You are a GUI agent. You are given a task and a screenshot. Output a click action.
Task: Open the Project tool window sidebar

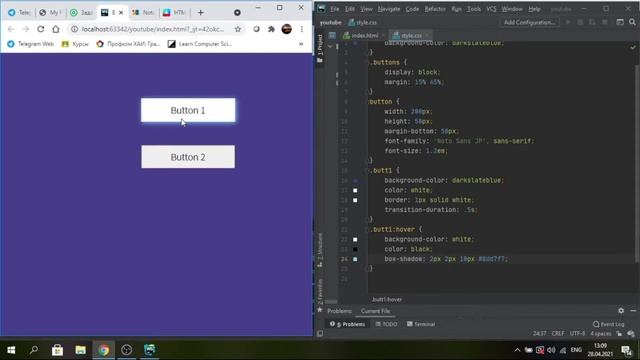[x=320, y=48]
